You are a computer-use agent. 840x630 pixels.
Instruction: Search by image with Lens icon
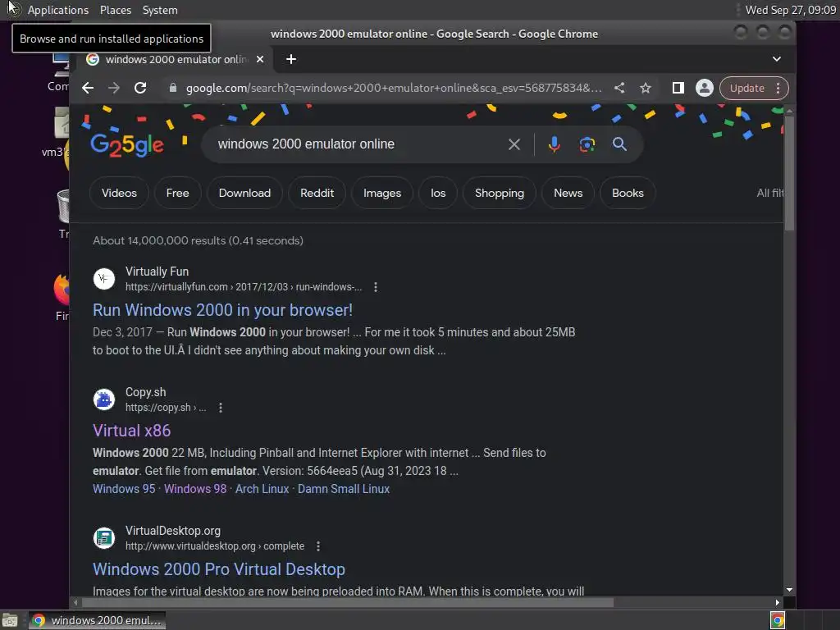(x=587, y=144)
